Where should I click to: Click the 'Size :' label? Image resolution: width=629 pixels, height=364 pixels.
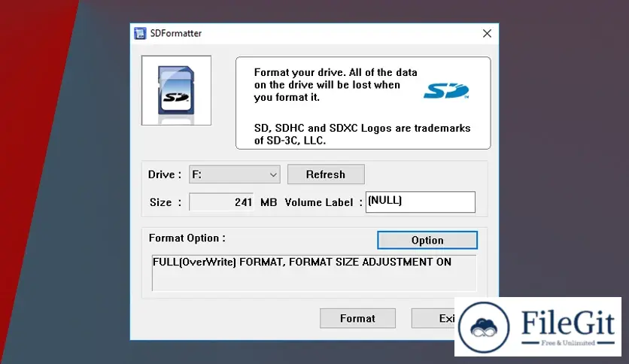point(166,202)
